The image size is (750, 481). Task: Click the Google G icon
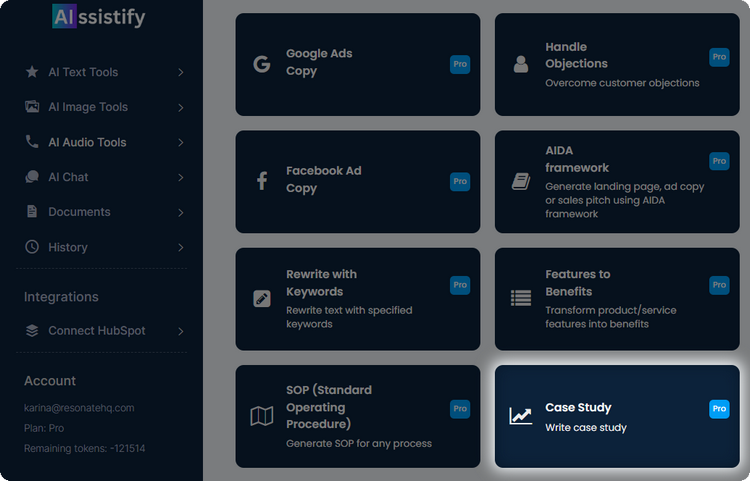(262, 64)
